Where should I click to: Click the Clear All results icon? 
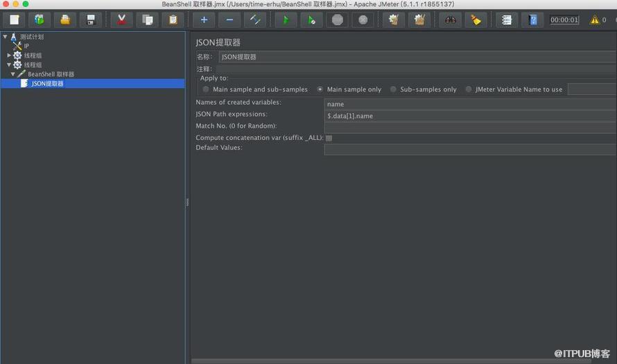tap(419, 19)
